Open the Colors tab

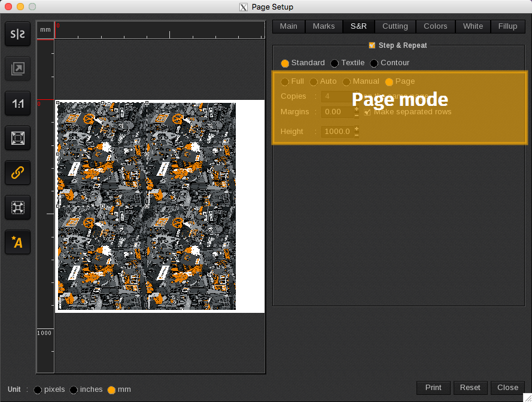click(x=435, y=26)
